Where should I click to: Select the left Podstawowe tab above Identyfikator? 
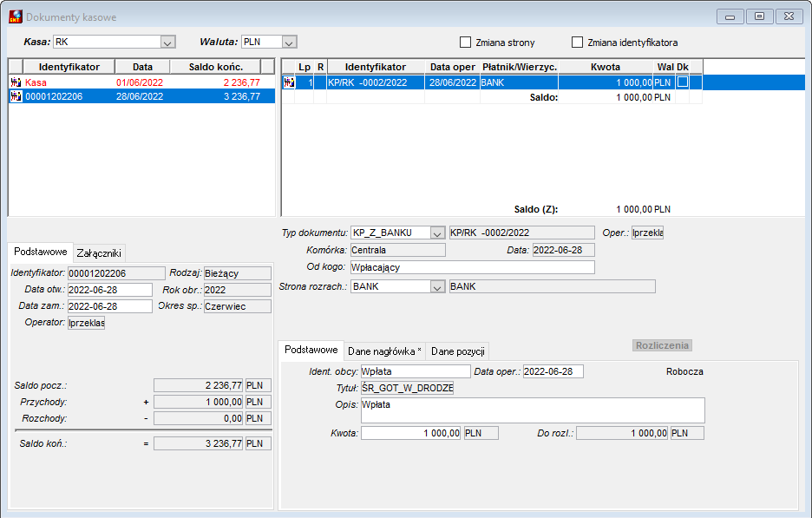[41, 252]
